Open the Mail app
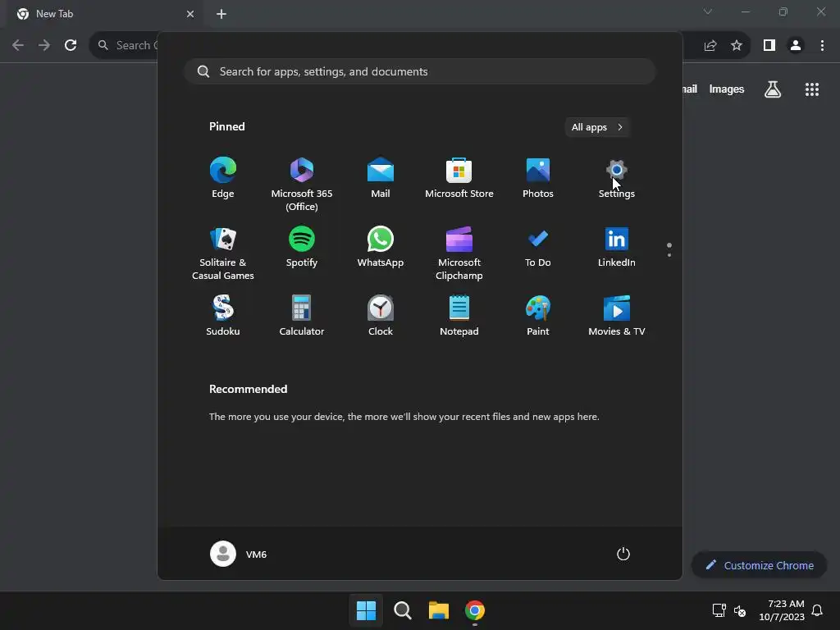Viewport: 840px width, 630px height. click(x=381, y=178)
